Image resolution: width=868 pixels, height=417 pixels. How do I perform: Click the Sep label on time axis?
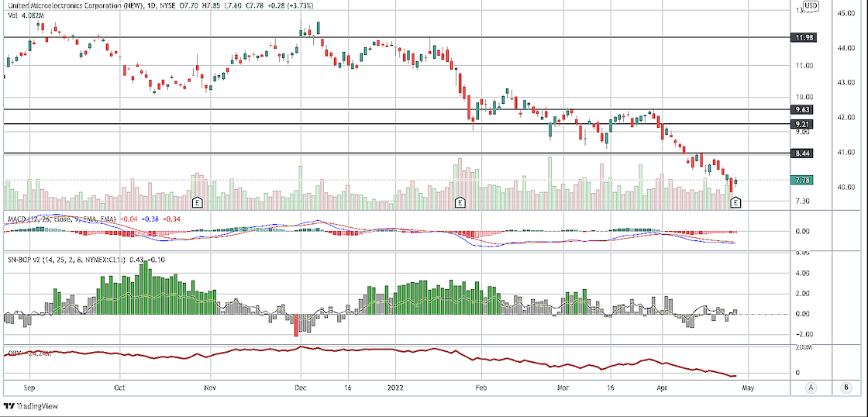point(29,388)
